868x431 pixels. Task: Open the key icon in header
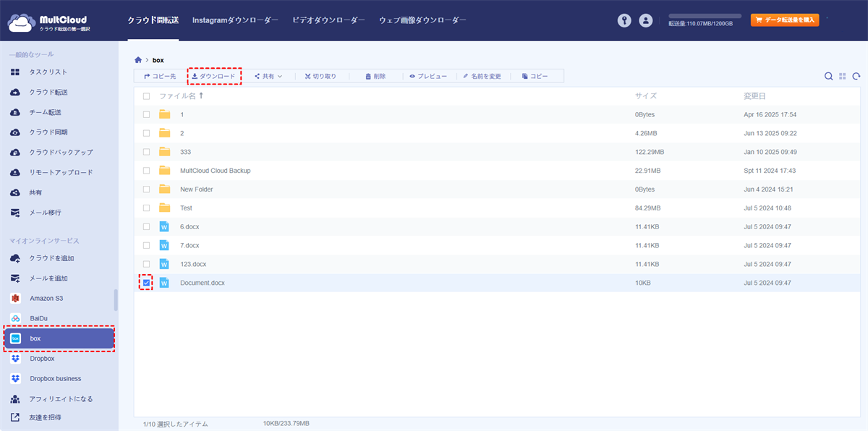624,21
